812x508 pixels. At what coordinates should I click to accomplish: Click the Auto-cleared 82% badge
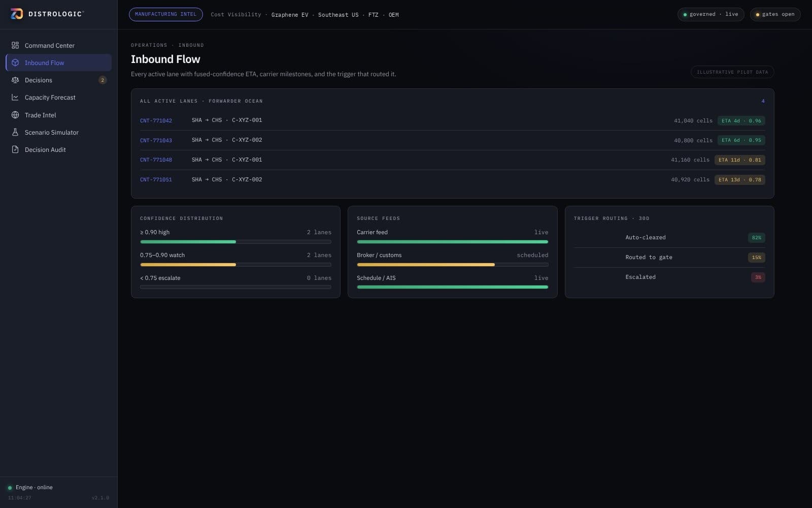756,238
